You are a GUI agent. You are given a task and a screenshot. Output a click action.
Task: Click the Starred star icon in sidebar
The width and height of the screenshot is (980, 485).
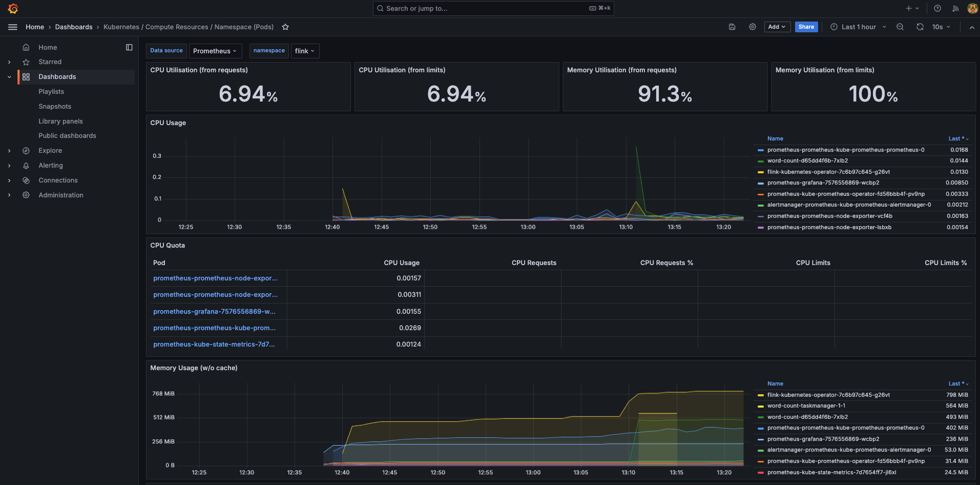(x=26, y=62)
